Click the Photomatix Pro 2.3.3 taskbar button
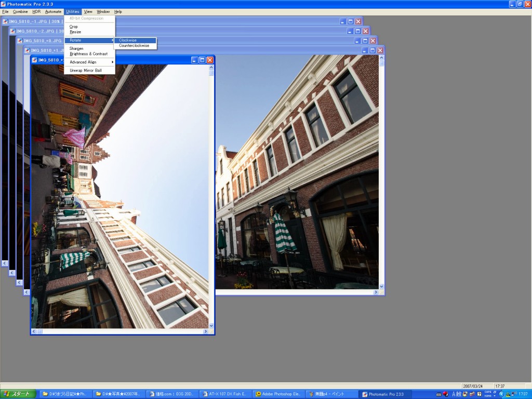 click(x=385, y=394)
